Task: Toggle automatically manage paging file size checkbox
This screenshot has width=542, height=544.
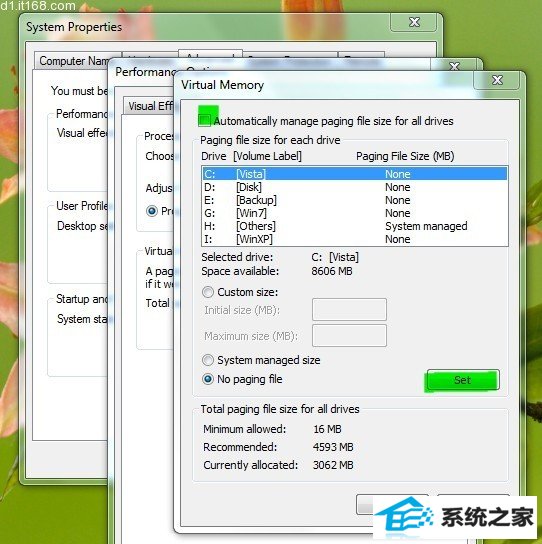Action: 204,120
